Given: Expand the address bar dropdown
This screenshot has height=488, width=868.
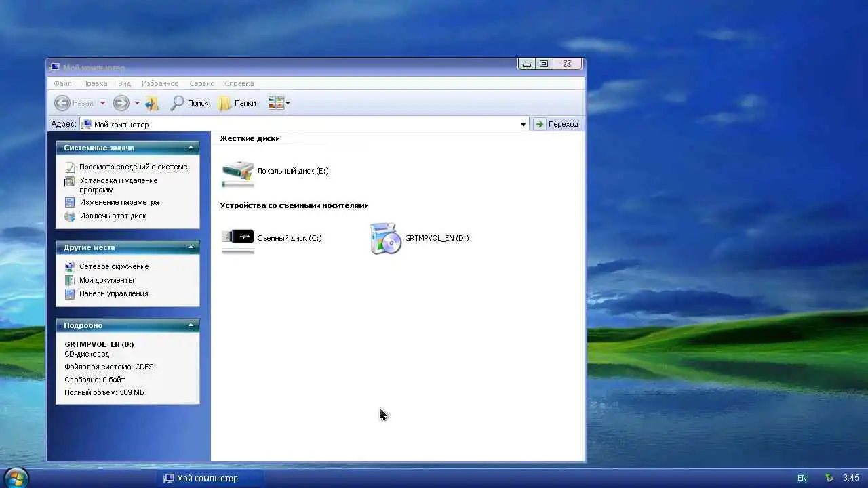Looking at the screenshot, I should click(x=523, y=125).
